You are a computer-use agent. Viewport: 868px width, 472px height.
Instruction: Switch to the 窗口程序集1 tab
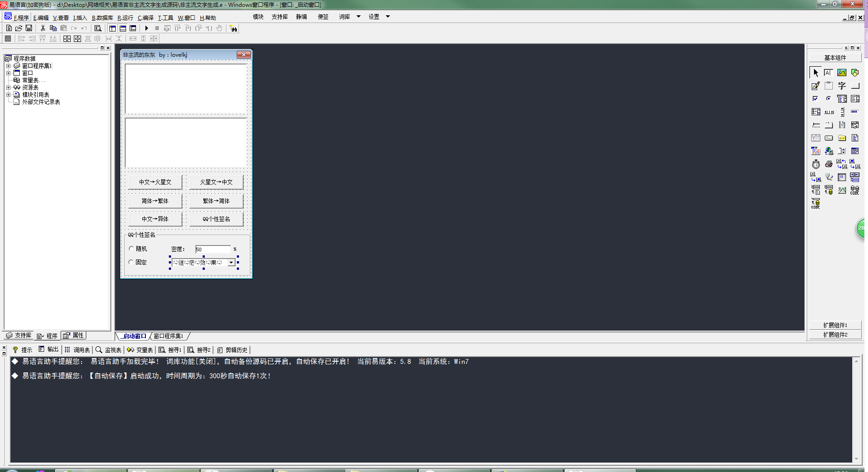[x=168, y=336]
